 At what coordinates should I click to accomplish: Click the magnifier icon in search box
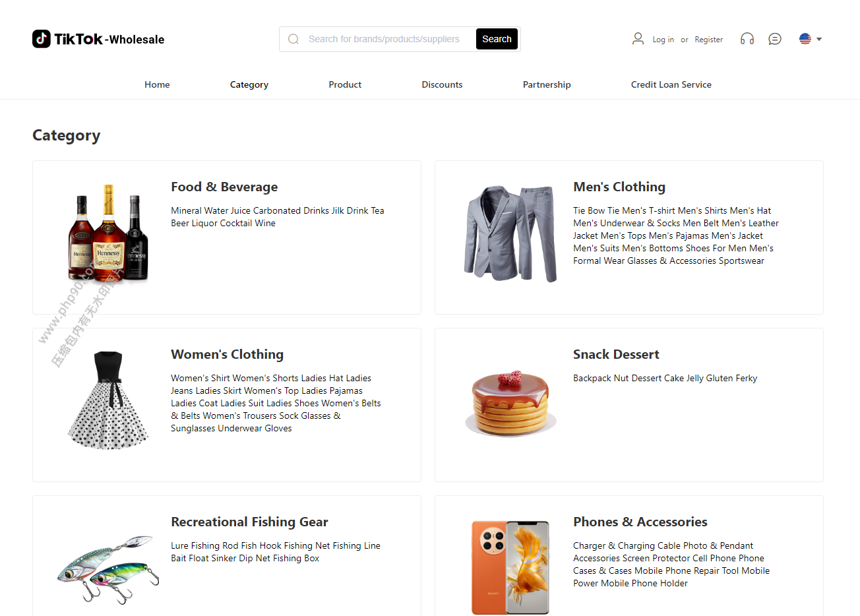tap(293, 39)
